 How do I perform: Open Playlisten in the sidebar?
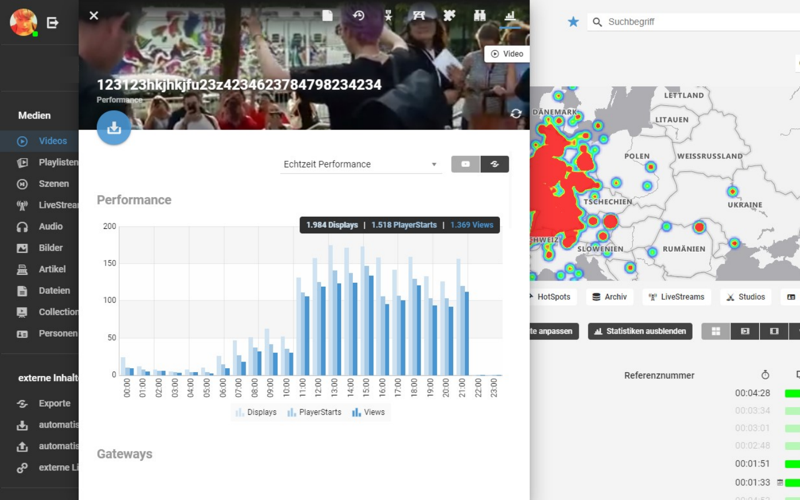coord(39,162)
